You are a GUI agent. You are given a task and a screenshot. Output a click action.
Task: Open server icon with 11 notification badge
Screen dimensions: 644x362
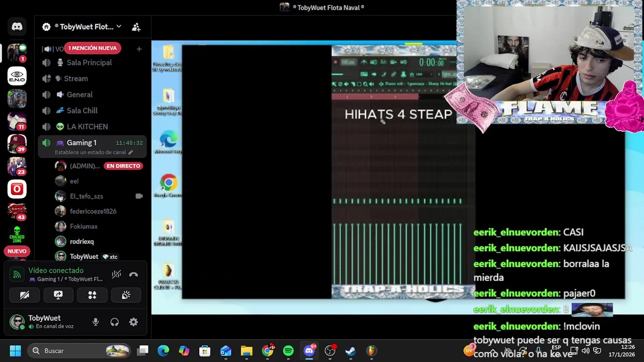click(17, 121)
